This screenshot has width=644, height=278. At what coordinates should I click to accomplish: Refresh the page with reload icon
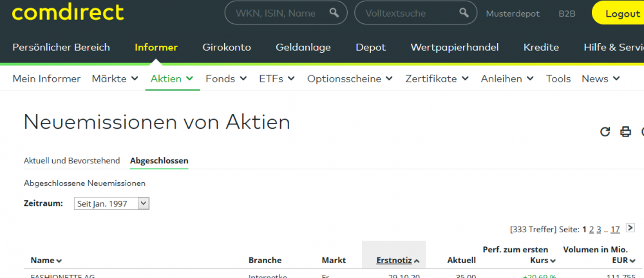(605, 132)
